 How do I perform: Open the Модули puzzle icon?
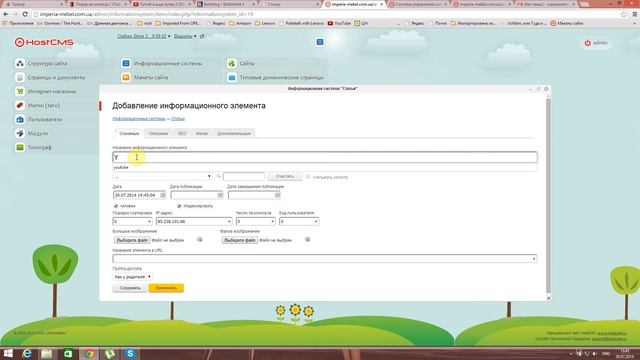(20, 133)
